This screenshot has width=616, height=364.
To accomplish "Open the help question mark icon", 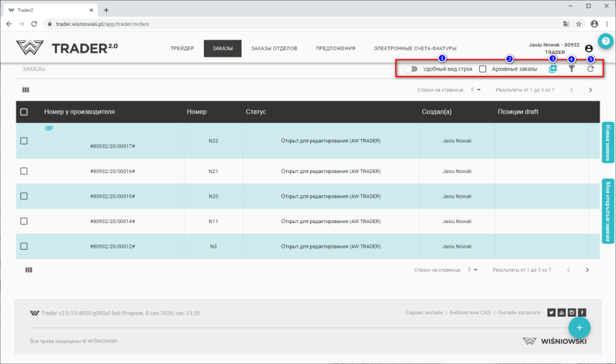I will point(604,42).
